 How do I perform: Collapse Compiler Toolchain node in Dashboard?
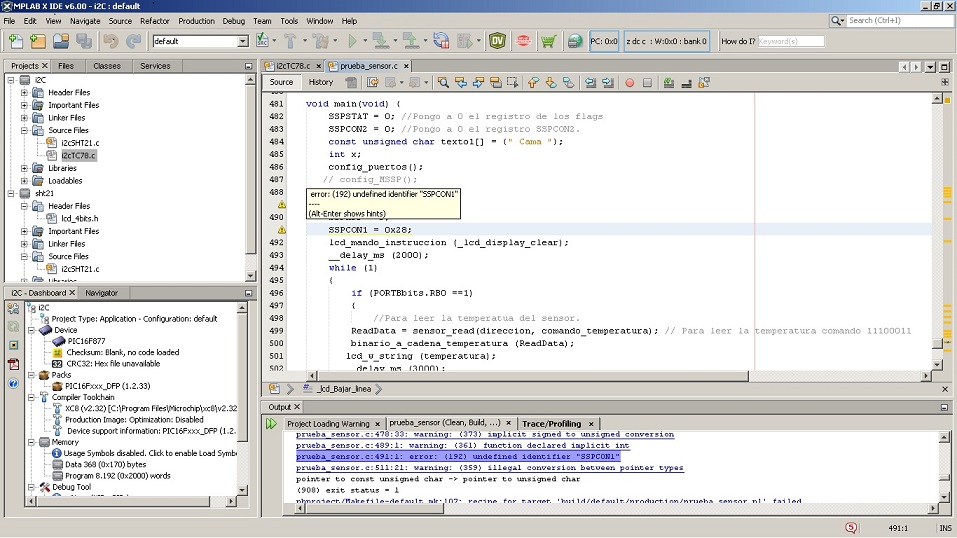pos(32,397)
